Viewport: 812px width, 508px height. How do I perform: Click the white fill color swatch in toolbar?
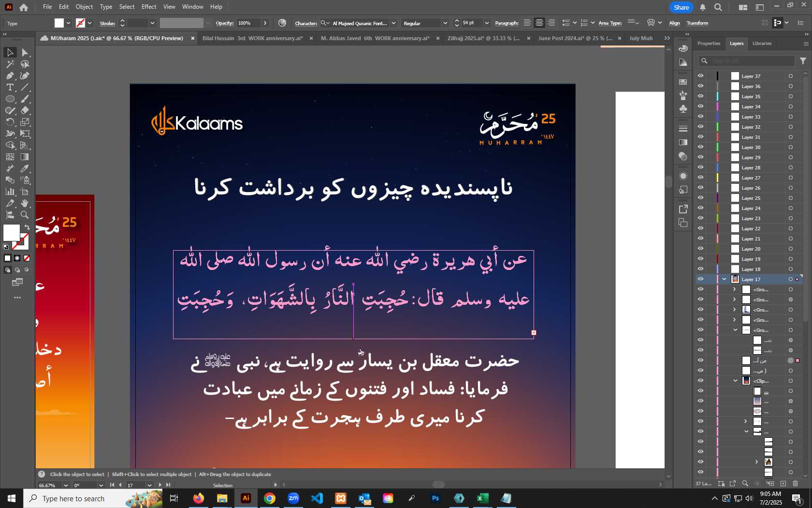12,233
